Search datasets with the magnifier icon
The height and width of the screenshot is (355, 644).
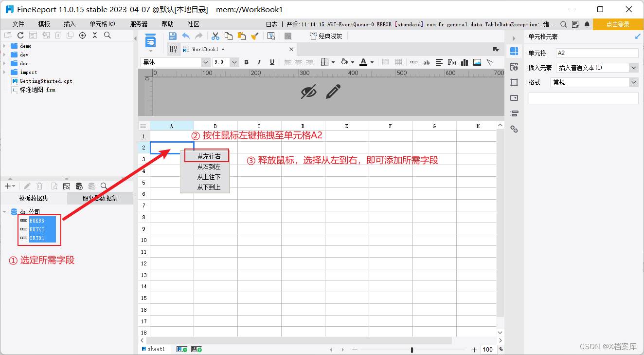(104, 186)
